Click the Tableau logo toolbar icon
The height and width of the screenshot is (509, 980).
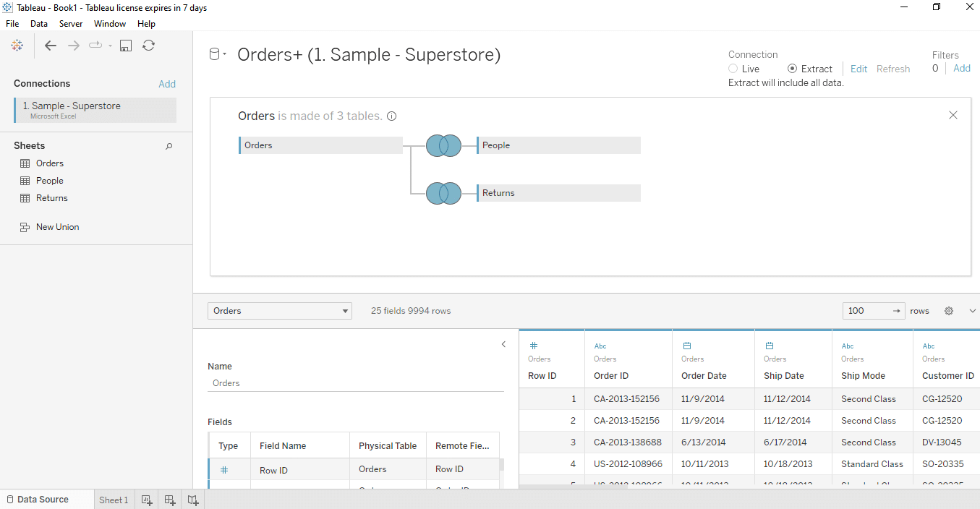click(17, 45)
